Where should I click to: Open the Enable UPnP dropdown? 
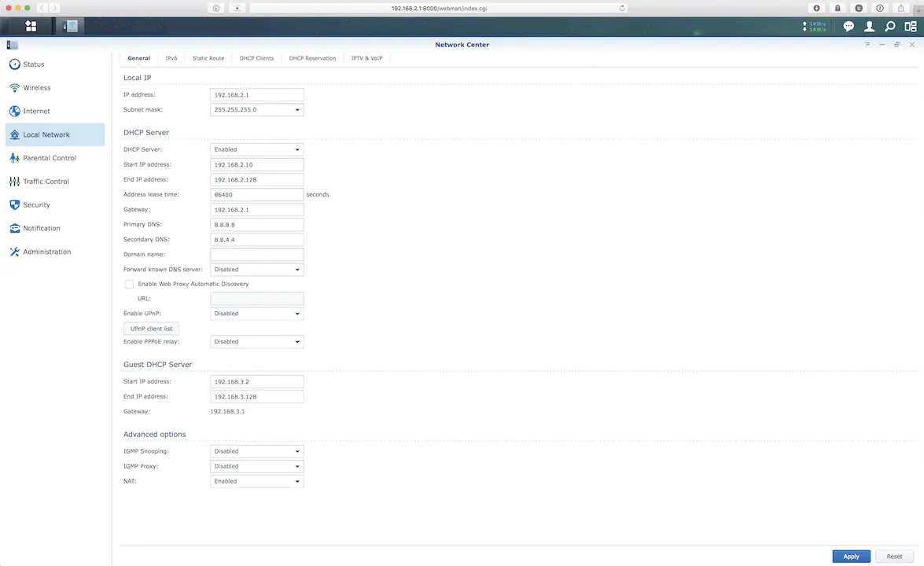257,314
